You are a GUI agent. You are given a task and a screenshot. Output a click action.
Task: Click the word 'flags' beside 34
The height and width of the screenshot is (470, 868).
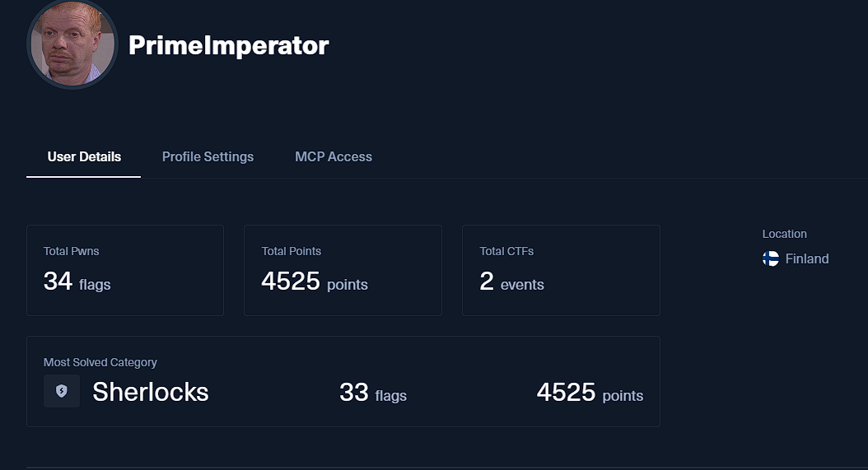click(x=95, y=285)
